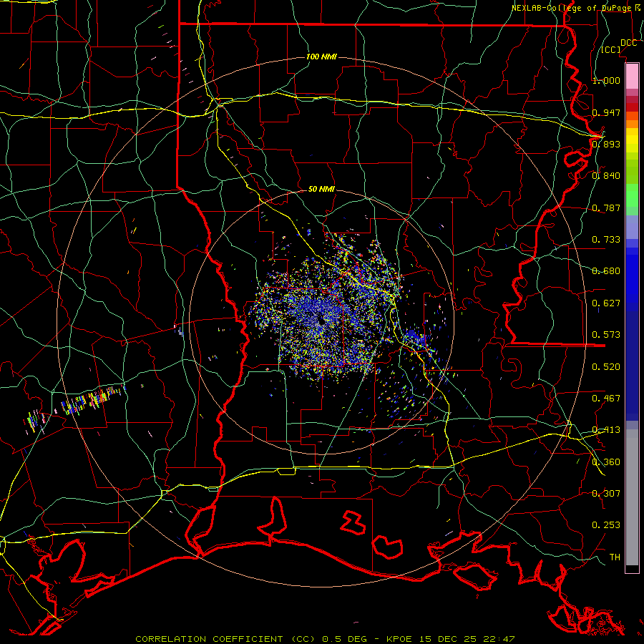Click the 0.573 legend value
Viewport: 644px width, 644px height.
606,334
